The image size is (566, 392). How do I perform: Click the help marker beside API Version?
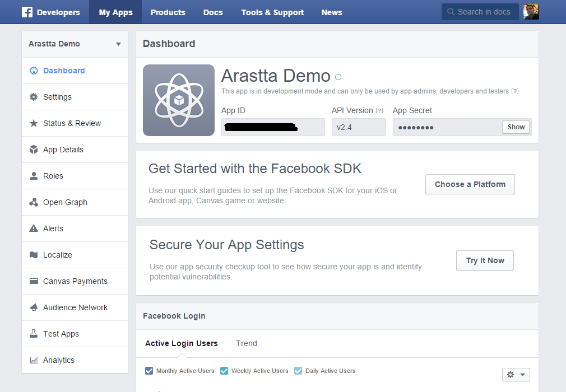379,111
